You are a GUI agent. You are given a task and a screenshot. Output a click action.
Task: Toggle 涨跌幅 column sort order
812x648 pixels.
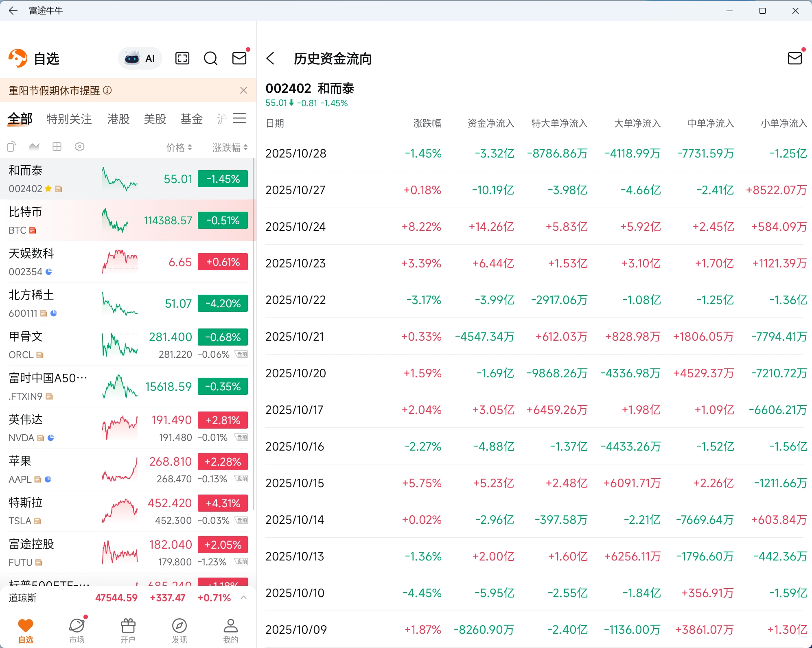(230, 147)
